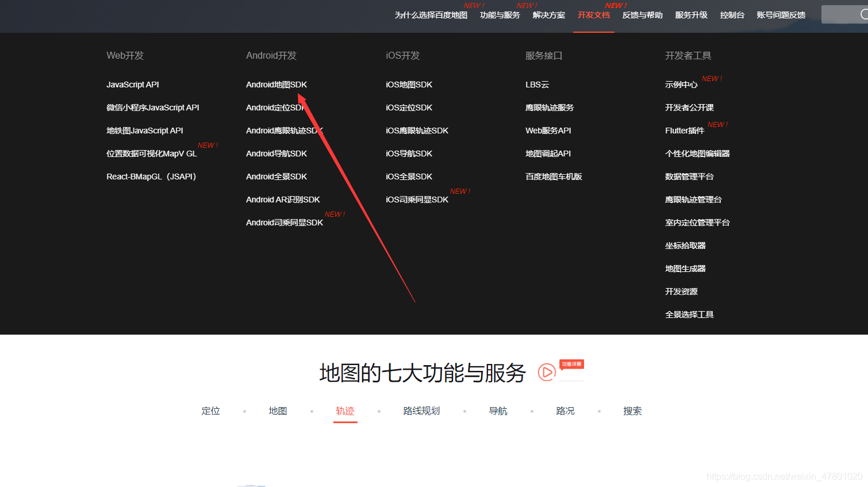Open 数据管理平台 link
The width and height of the screenshot is (868, 487).
pyautogui.click(x=689, y=177)
